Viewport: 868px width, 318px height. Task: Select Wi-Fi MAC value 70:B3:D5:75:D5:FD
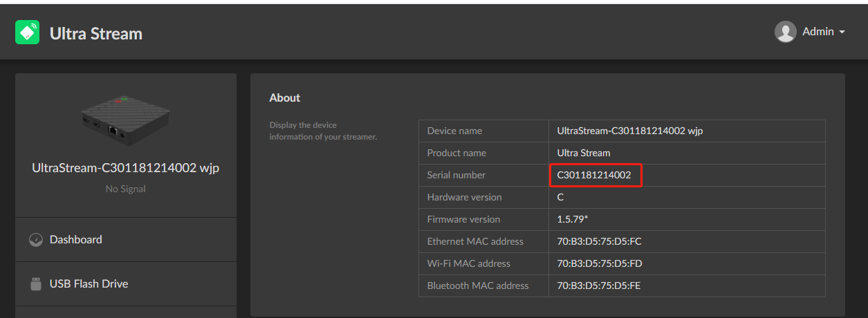599,263
